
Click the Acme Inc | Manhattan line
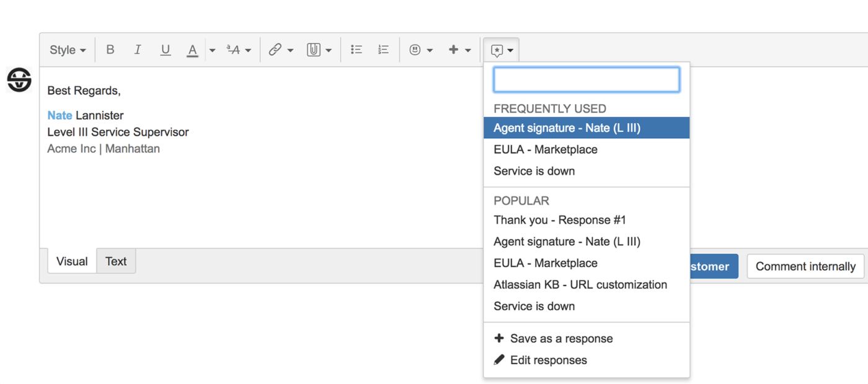(104, 149)
